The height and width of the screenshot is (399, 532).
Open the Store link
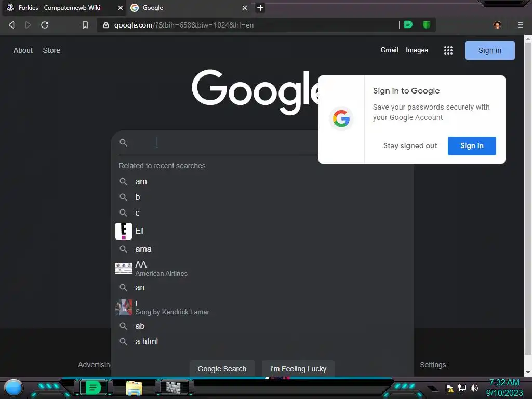(51, 50)
